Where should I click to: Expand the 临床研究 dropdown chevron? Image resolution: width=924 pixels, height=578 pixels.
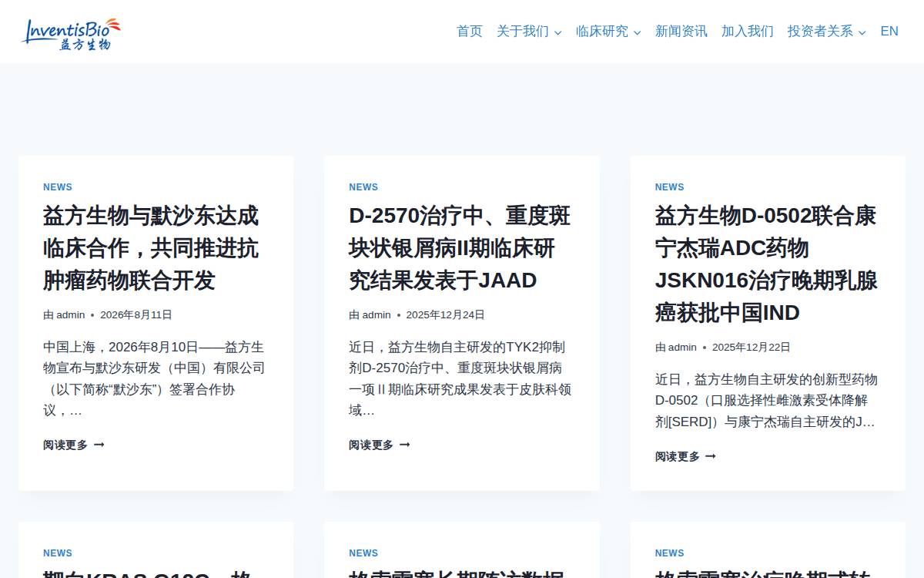(638, 32)
